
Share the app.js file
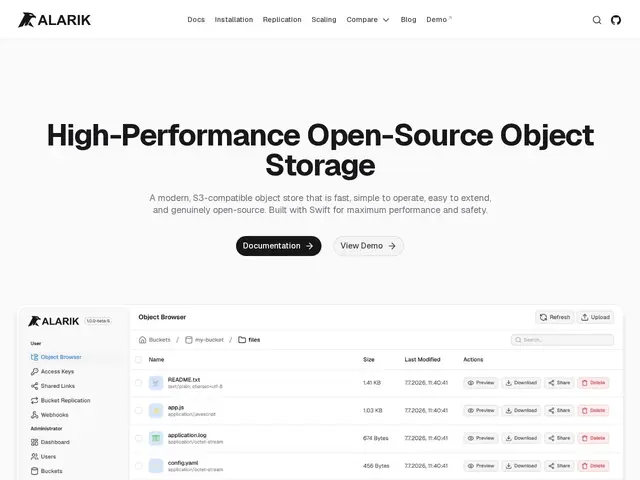[559, 411]
